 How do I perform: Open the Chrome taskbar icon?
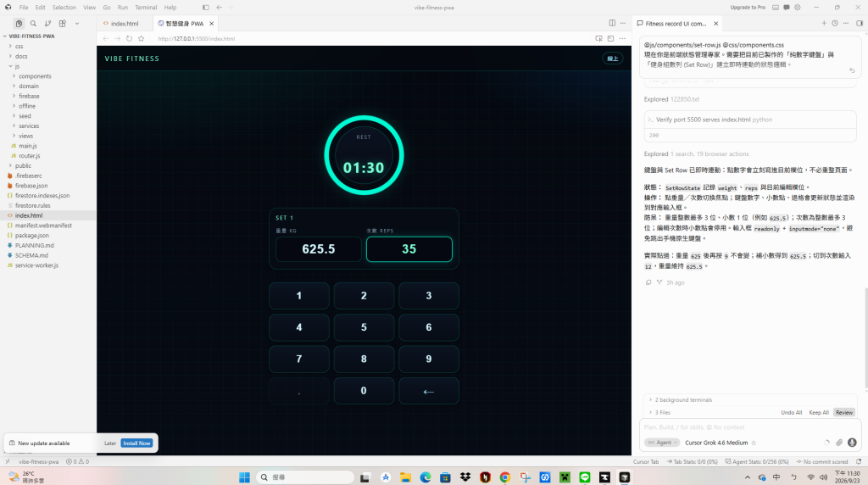505,477
